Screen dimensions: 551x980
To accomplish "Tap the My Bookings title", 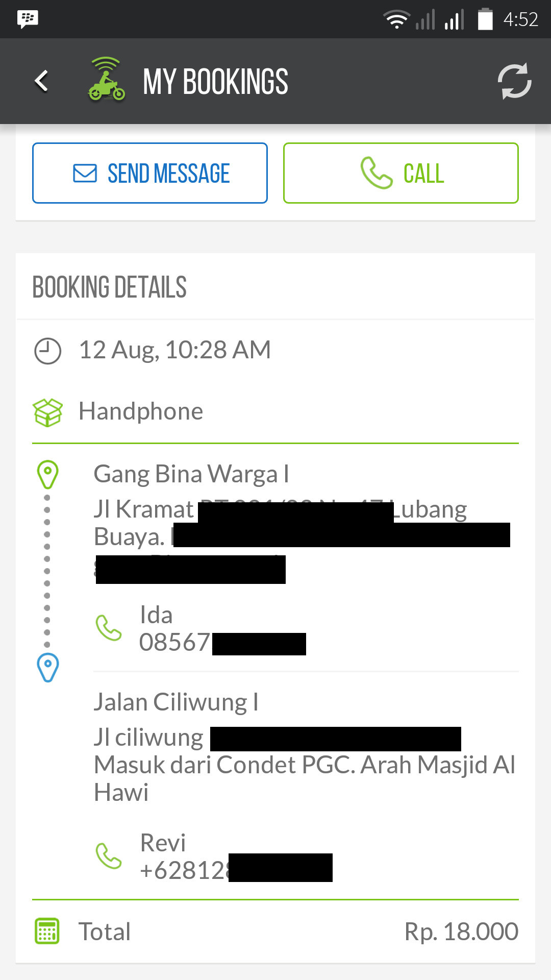I will pos(215,82).
